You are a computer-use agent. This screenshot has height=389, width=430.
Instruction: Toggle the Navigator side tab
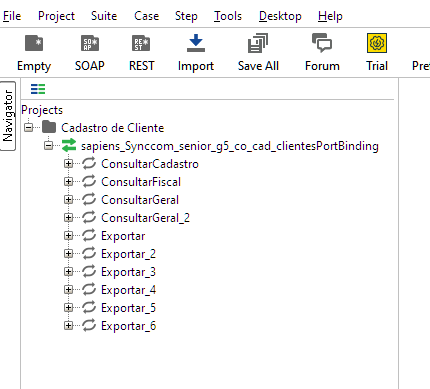pos(8,116)
